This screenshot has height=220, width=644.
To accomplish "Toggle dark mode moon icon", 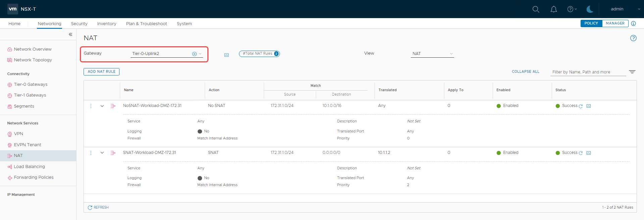I will coord(590,9).
